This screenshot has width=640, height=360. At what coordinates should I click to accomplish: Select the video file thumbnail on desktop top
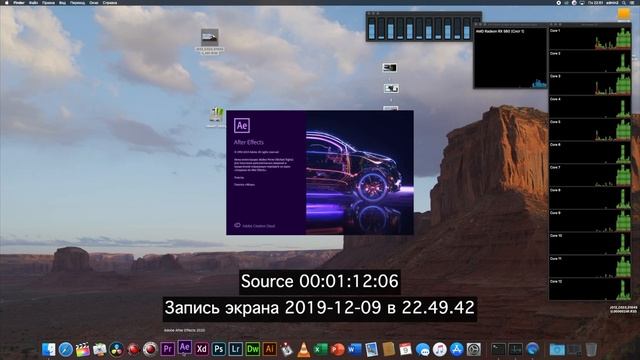click(x=210, y=37)
